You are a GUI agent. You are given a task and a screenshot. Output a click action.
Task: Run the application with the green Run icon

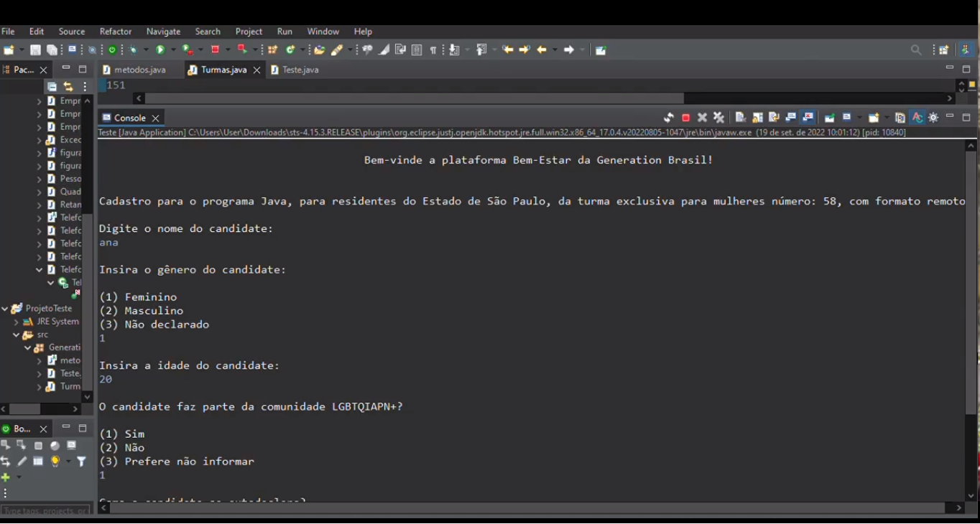tap(161, 50)
